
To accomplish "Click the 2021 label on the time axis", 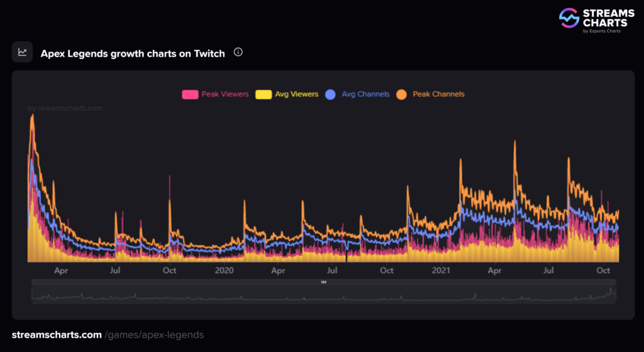I will [x=440, y=271].
